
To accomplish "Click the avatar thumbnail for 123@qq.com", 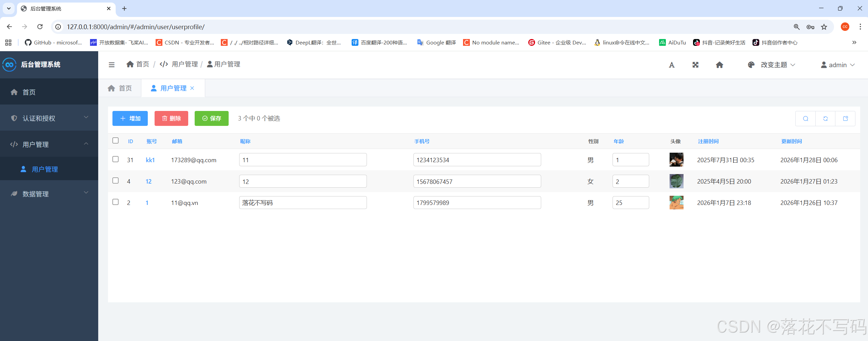I will 676,181.
